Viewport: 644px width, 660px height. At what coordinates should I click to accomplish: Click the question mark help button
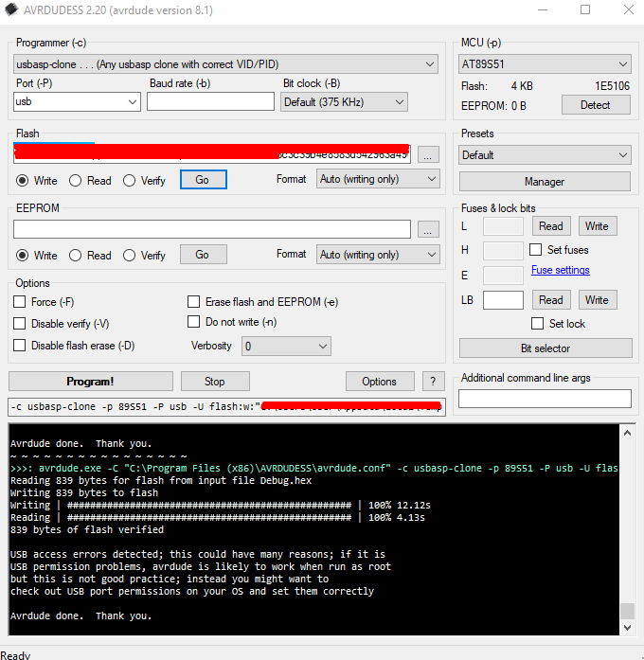pyautogui.click(x=433, y=382)
